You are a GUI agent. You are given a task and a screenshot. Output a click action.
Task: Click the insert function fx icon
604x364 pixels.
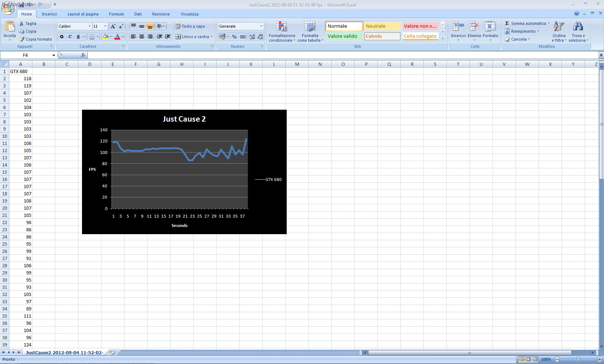(83, 55)
